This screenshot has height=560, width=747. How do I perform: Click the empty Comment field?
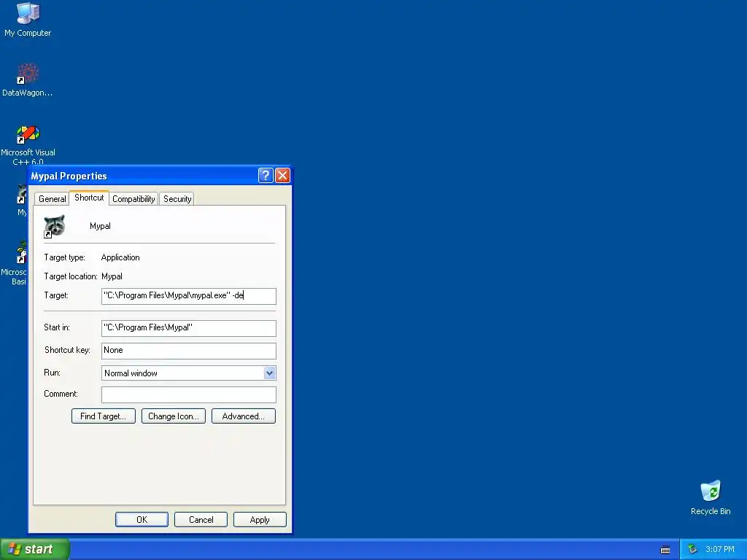point(189,394)
